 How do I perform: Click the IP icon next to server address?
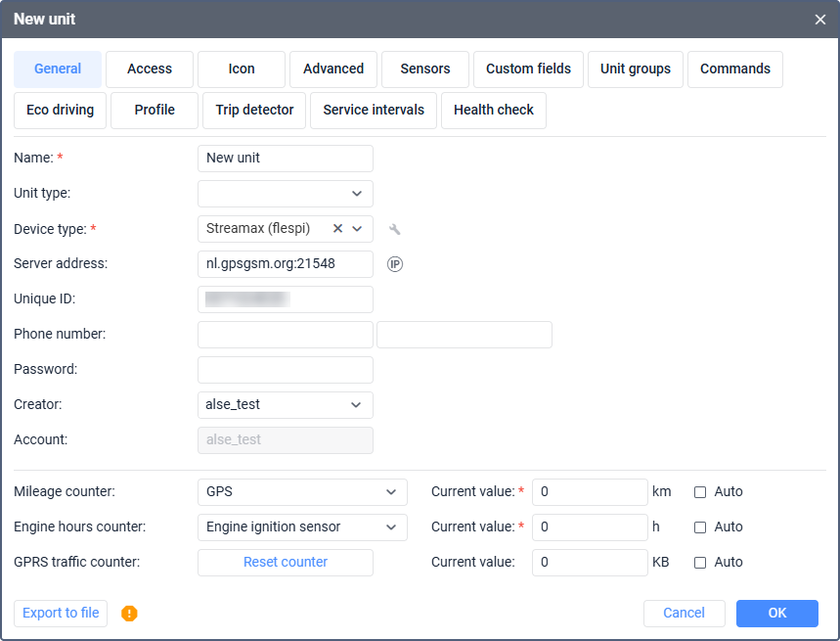coord(395,264)
